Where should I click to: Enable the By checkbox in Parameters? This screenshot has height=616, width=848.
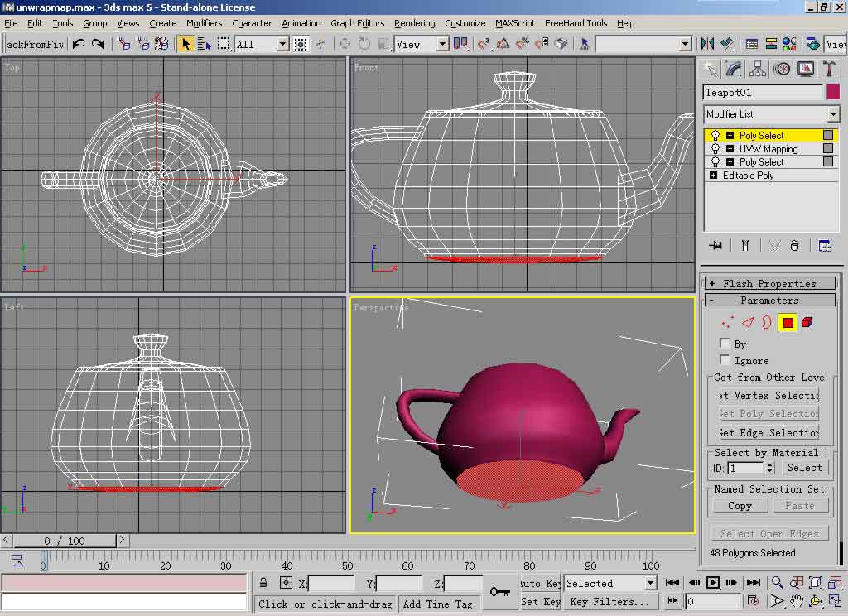coord(725,344)
